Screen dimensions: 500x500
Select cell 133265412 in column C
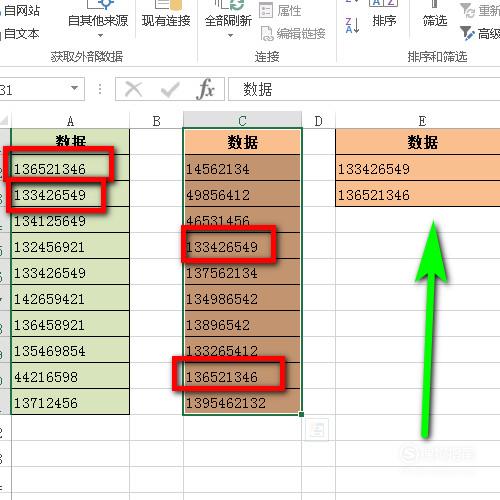pos(242,350)
